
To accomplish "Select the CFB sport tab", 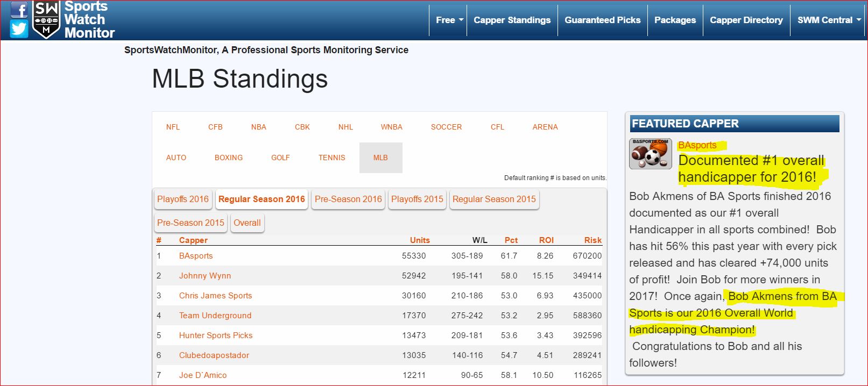I will pos(215,127).
